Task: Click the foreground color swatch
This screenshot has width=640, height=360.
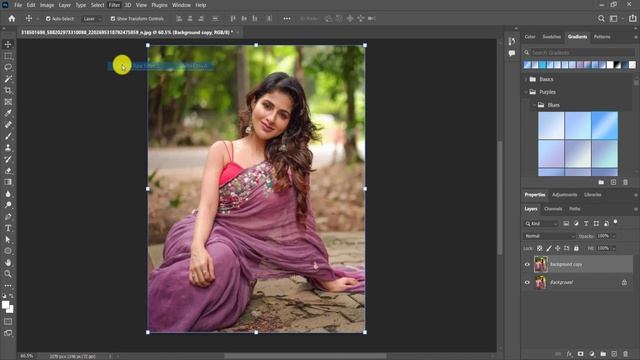Action: click(x=5, y=305)
